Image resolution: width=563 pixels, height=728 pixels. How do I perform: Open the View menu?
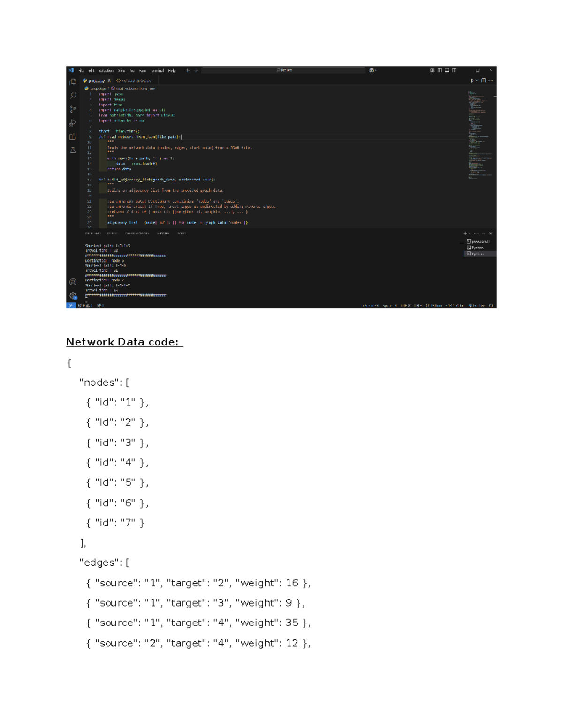tap(122, 70)
